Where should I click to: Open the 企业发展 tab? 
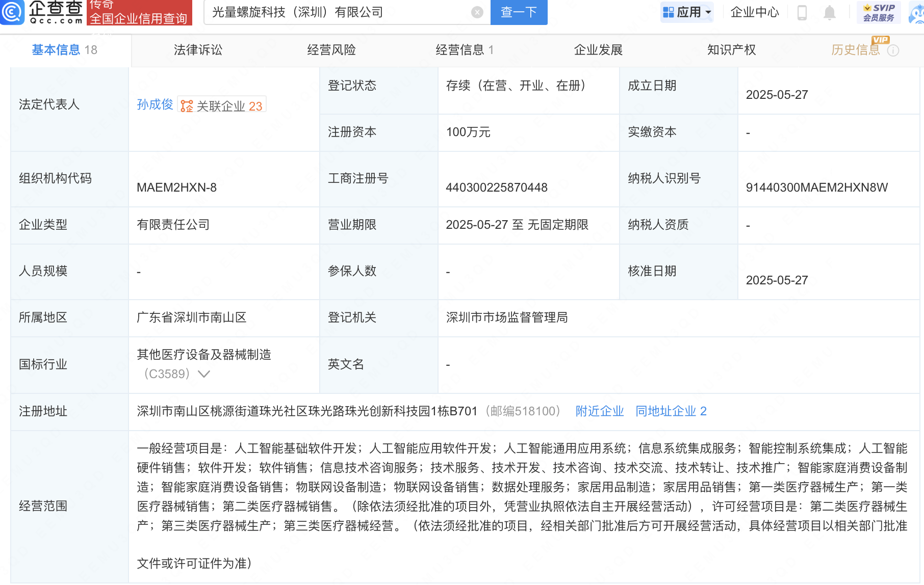(x=598, y=50)
